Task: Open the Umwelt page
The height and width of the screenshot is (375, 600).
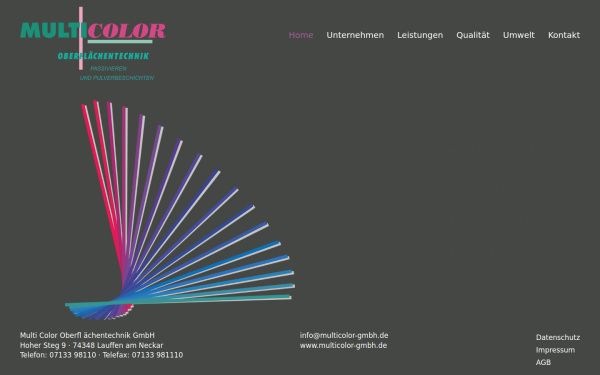Action: [x=519, y=35]
